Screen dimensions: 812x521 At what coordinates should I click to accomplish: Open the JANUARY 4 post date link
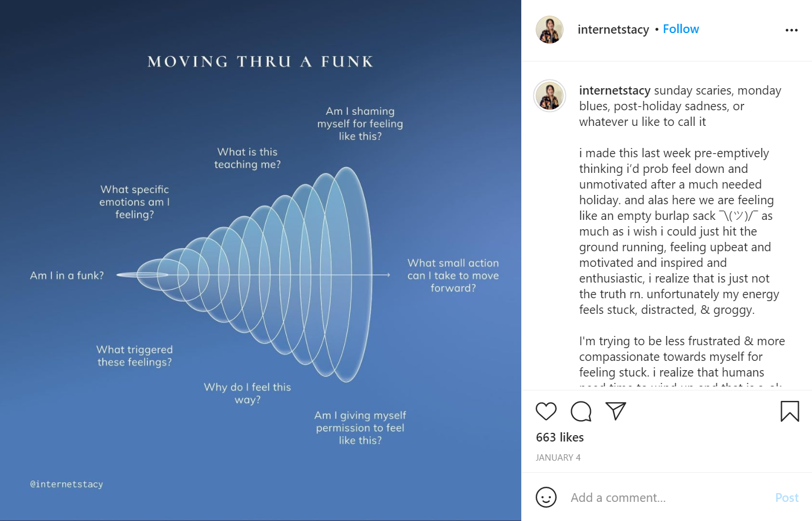558,458
